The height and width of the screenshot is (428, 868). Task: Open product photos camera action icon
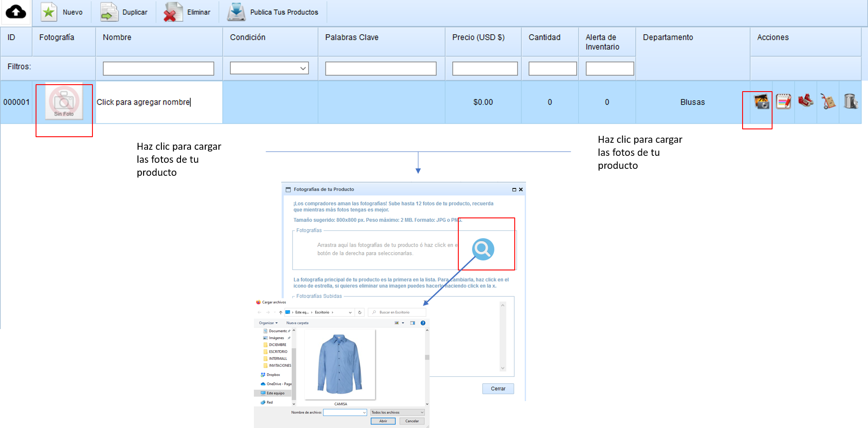click(x=762, y=102)
